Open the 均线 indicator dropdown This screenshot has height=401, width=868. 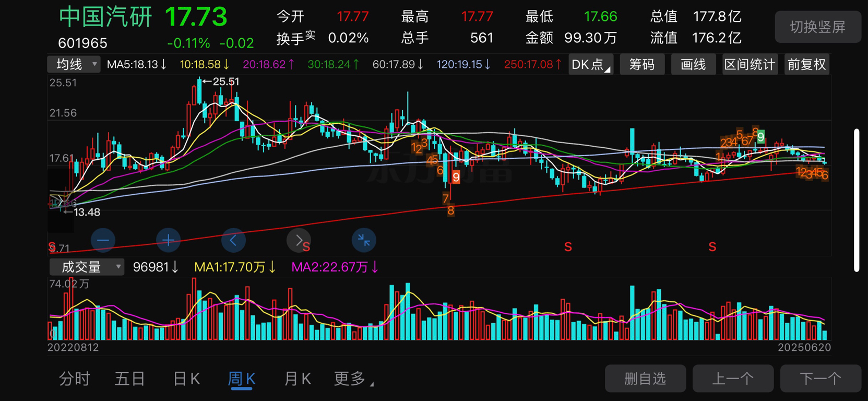coord(74,64)
